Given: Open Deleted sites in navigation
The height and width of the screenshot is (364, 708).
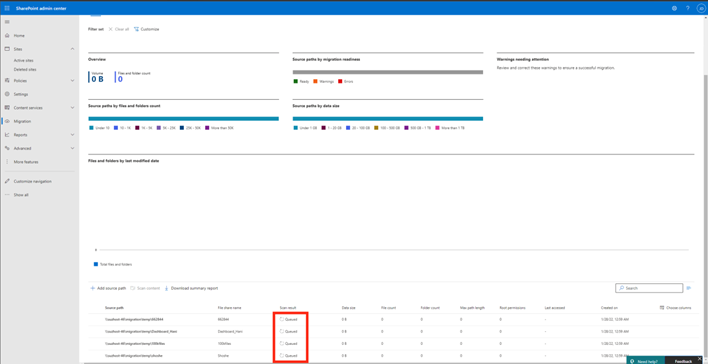Looking at the screenshot, I should click(25, 70).
